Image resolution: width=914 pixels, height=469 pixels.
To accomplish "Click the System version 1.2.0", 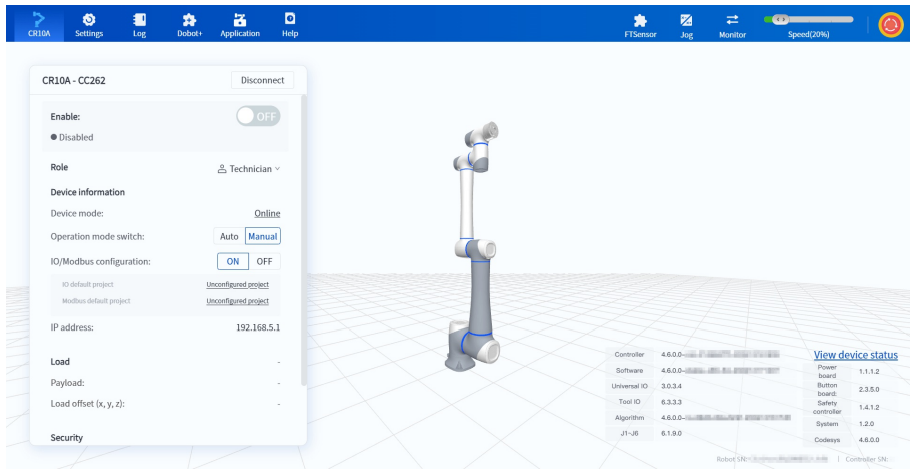I will click(867, 424).
